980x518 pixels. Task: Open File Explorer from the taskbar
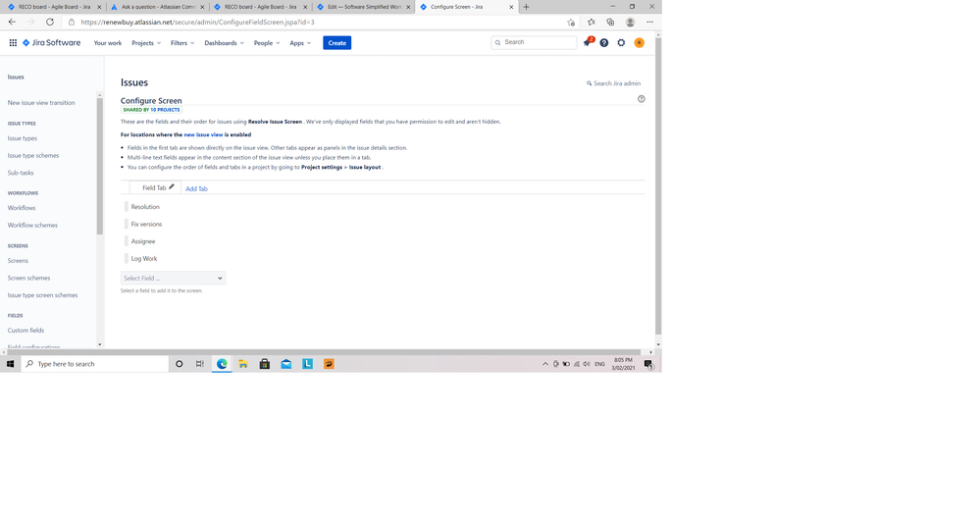243,364
